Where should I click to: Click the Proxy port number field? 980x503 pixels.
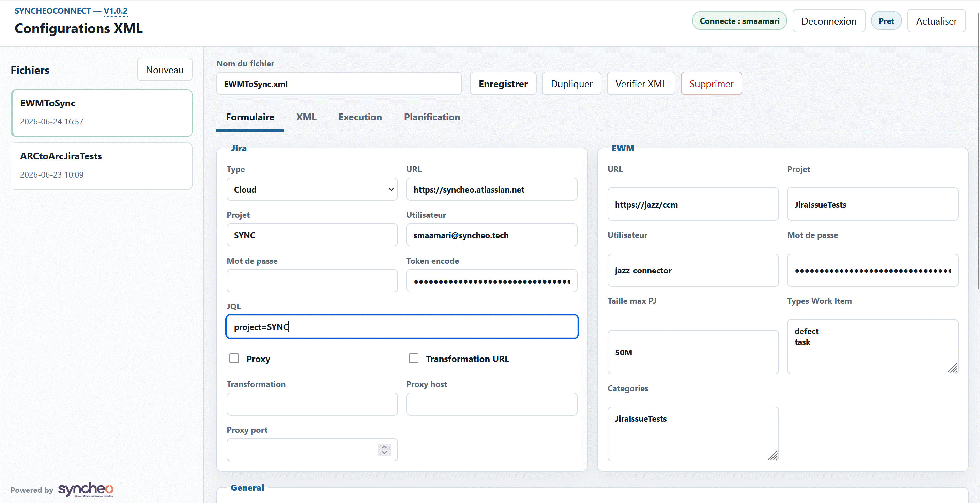pyautogui.click(x=312, y=450)
